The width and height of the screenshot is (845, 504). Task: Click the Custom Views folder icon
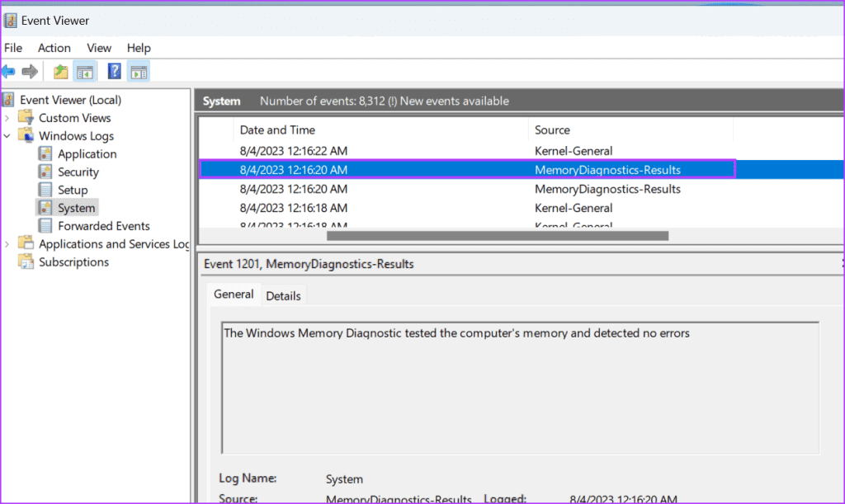tap(26, 117)
